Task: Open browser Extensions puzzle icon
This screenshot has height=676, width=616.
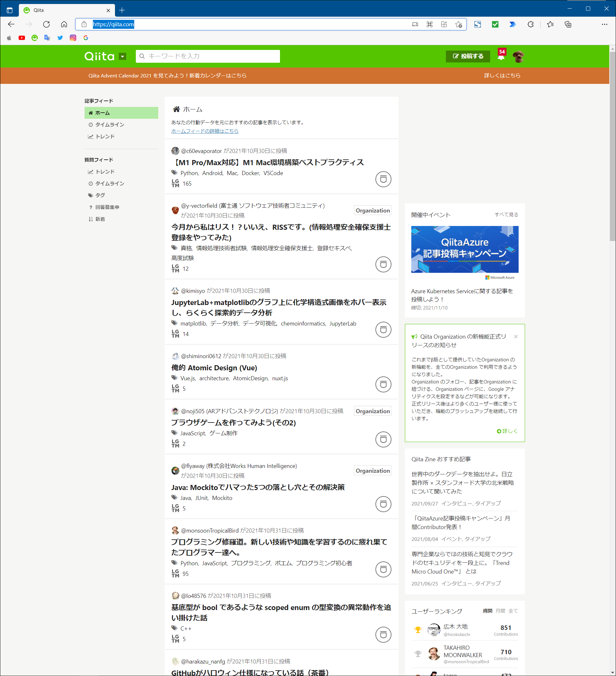Action: (x=530, y=24)
